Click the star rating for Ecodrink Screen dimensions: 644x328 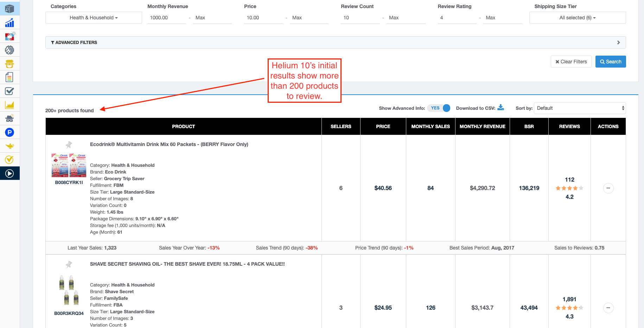pos(569,188)
